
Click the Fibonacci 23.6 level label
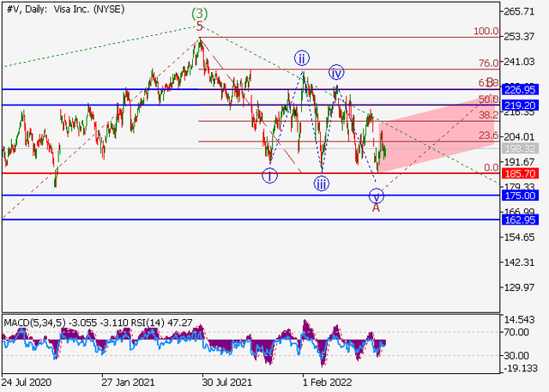click(x=488, y=136)
